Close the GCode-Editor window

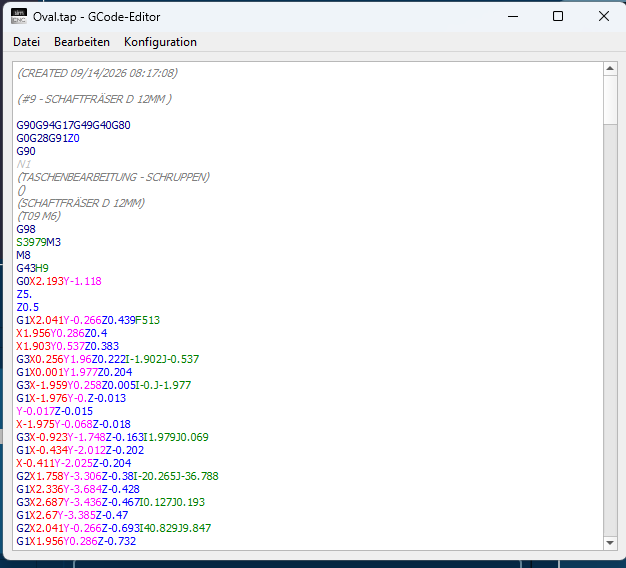click(x=604, y=16)
